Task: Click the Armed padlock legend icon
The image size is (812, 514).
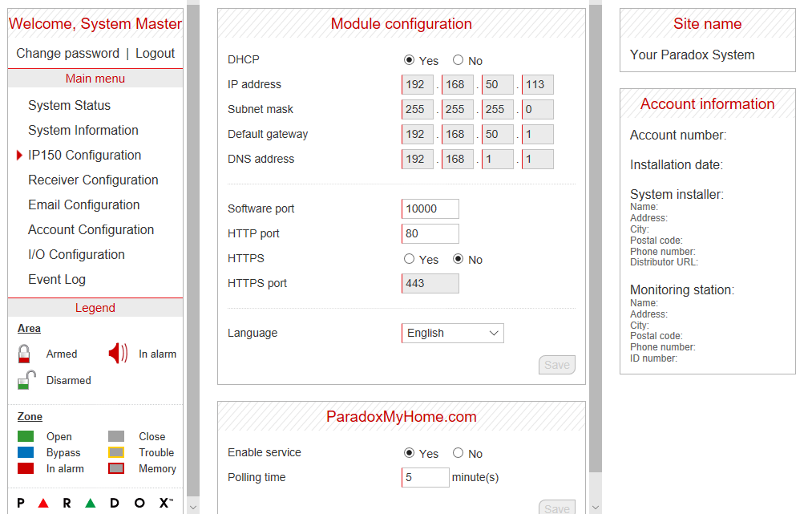Action: 24,354
